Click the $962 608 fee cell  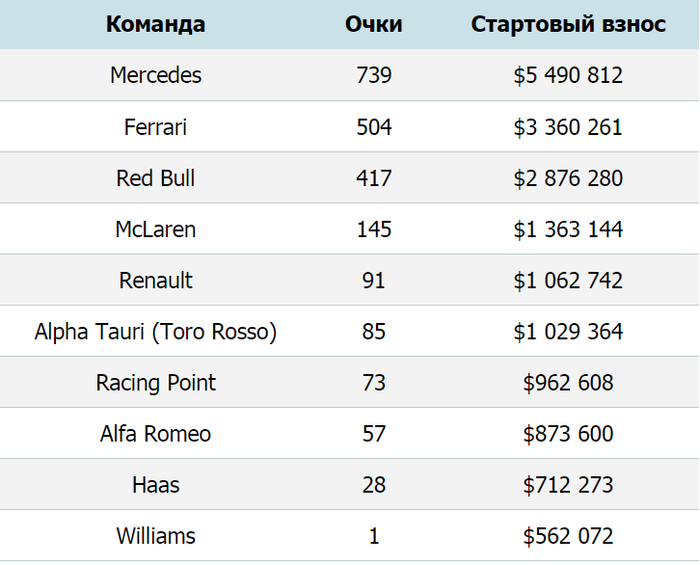tap(568, 383)
